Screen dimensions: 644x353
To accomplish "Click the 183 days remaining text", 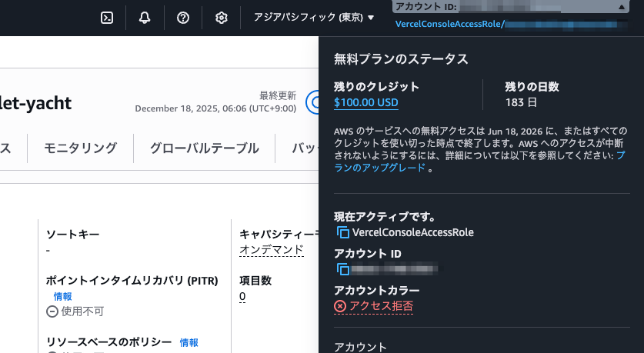I will (x=521, y=102).
